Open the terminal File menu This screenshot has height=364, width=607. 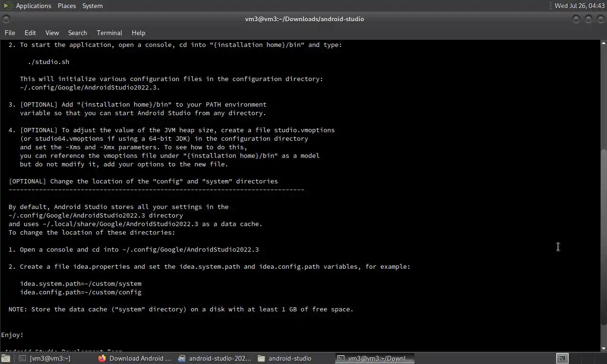(x=10, y=33)
